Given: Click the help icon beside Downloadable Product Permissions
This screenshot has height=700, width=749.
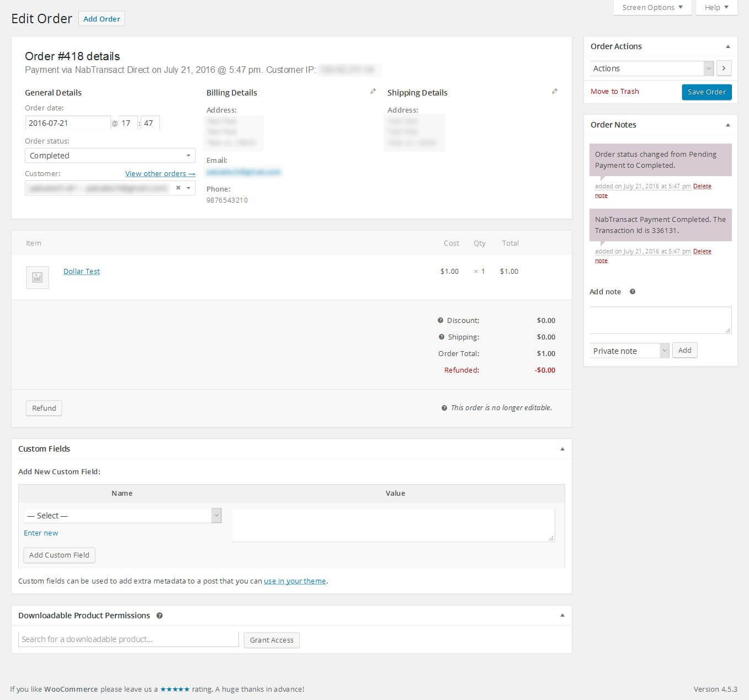Looking at the screenshot, I should point(160,615).
